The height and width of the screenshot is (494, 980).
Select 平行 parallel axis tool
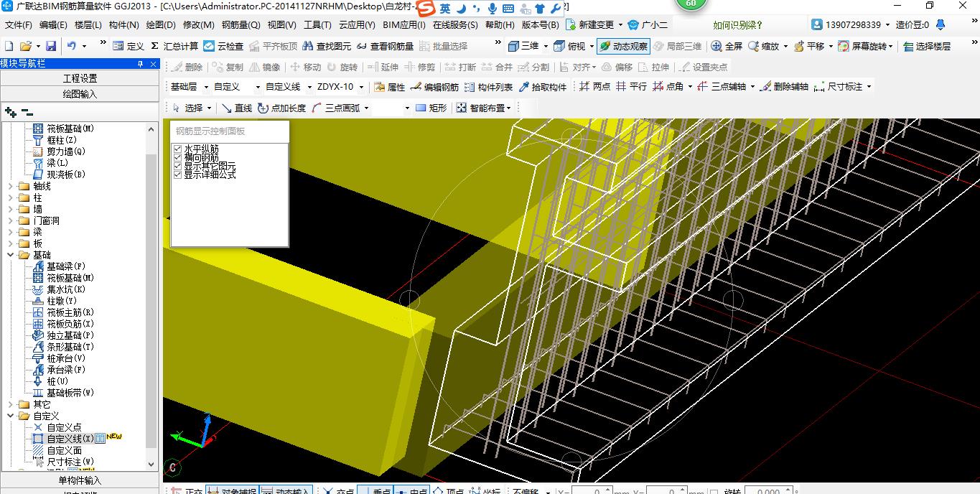click(x=631, y=87)
